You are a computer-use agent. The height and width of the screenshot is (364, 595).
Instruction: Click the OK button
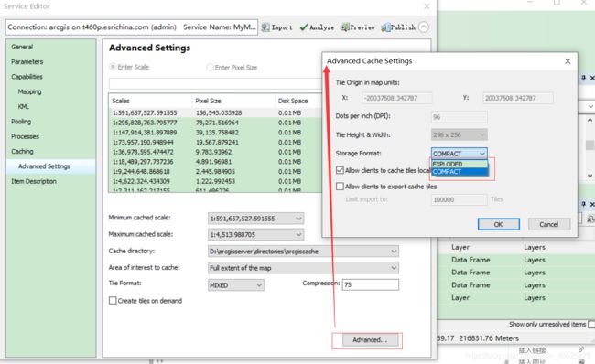tap(499, 224)
